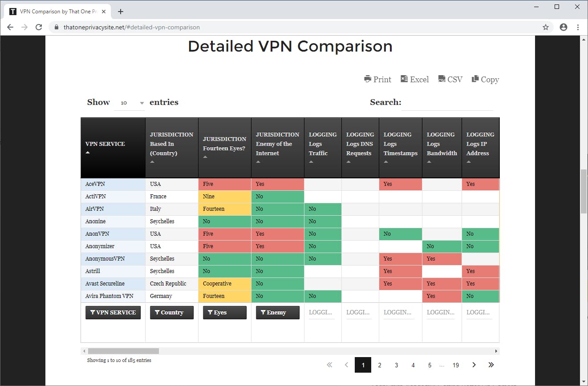Screen dimensions: 588x386
Task: Open the Enemy filter button
Action: [x=278, y=313]
